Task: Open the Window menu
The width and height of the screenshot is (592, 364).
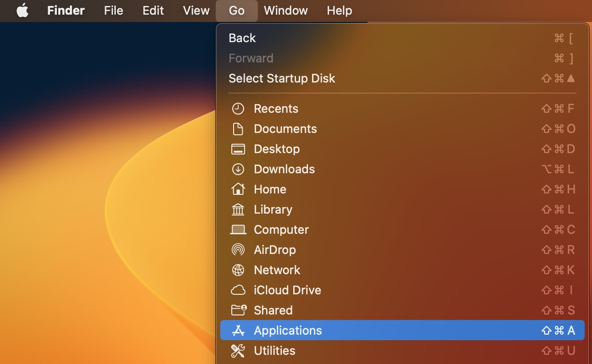Action: tap(286, 10)
